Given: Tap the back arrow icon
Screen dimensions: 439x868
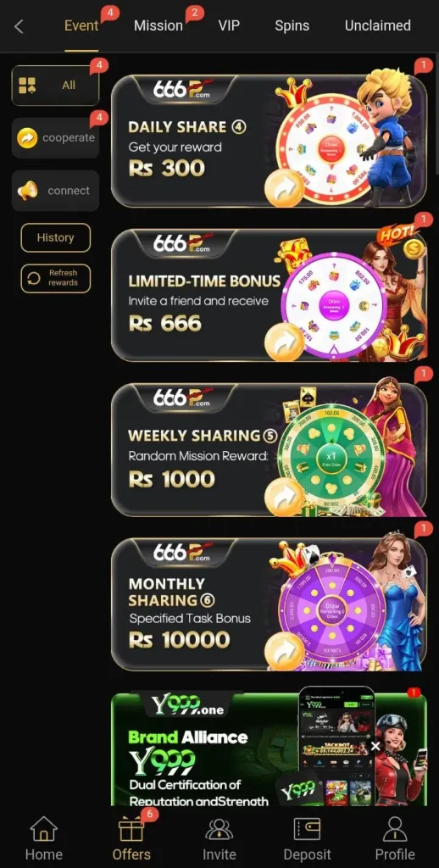Looking at the screenshot, I should [19, 26].
